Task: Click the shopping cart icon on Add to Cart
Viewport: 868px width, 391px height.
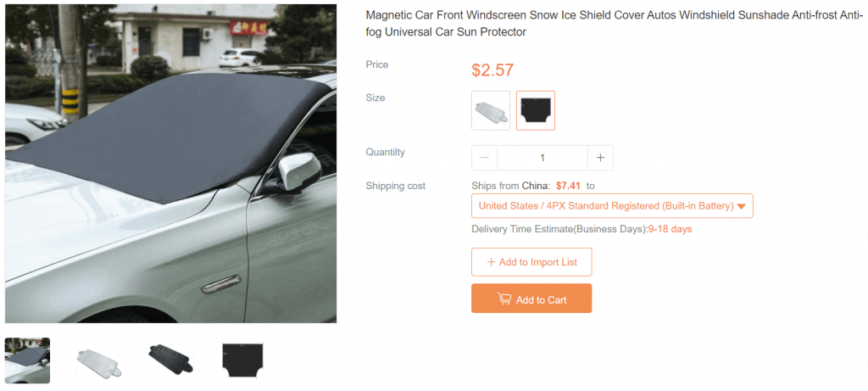Action: [x=504, y=299]
